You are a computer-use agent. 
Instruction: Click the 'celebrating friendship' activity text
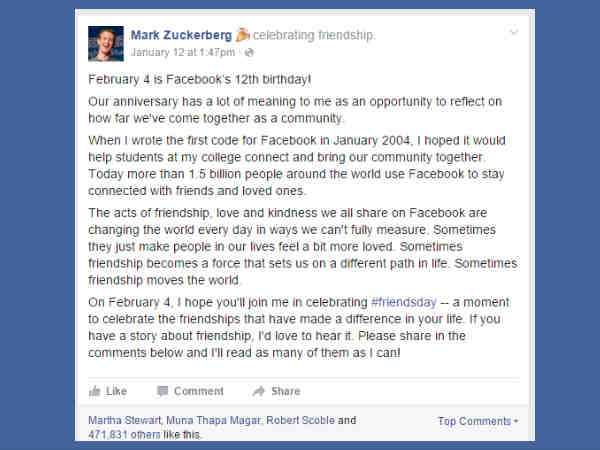point(314,36)
